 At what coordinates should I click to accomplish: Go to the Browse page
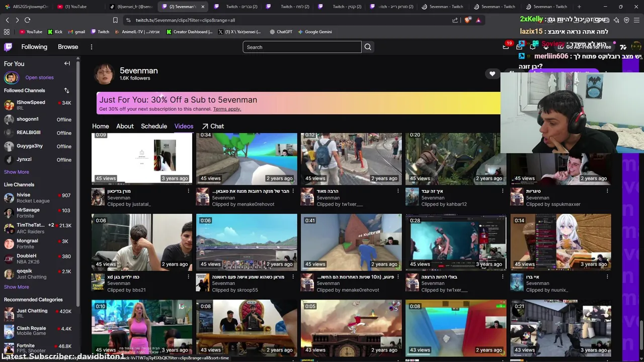click(x=68, y=47)
